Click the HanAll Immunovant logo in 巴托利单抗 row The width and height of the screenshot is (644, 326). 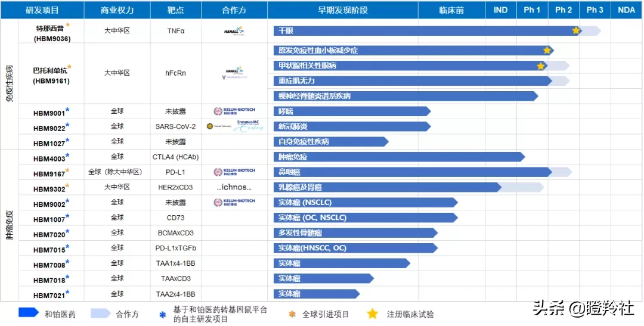234,73
